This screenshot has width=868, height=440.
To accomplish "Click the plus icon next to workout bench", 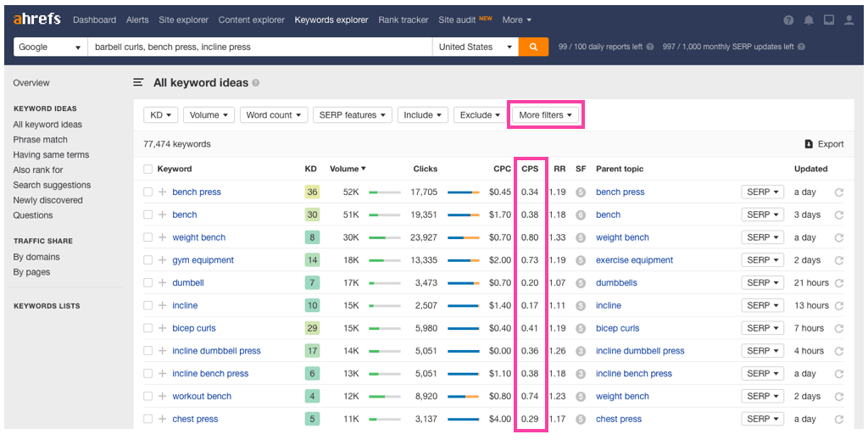I will pos(162,396).
